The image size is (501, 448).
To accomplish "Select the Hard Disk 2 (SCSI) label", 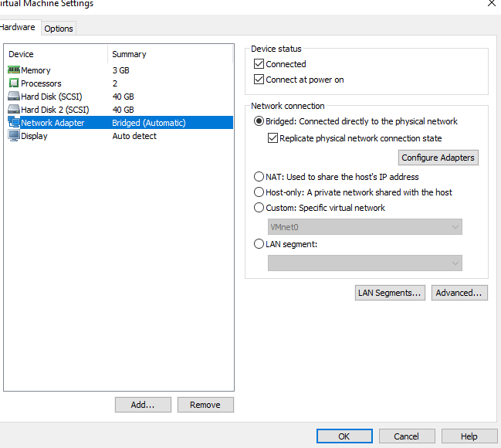I will tap(55, 110).
